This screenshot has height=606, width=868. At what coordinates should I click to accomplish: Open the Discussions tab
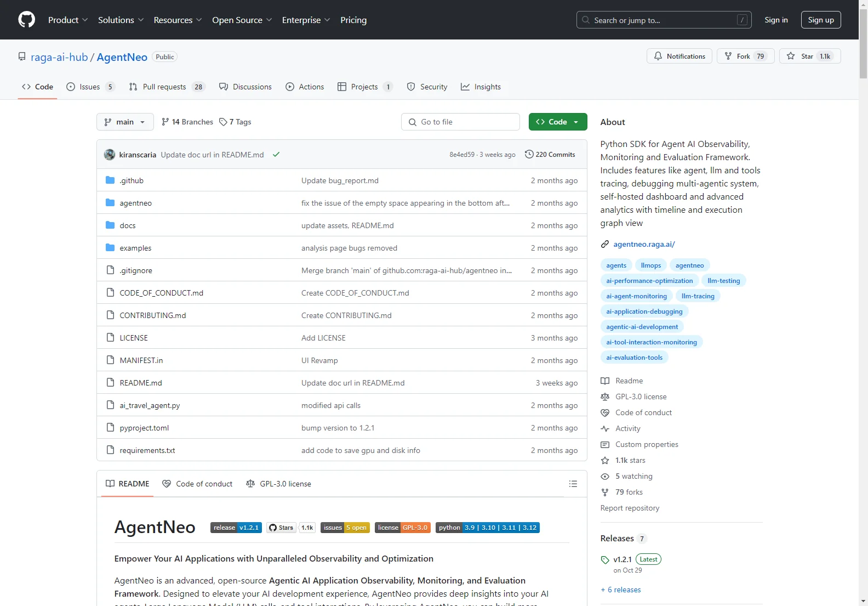tap(245, 87)
